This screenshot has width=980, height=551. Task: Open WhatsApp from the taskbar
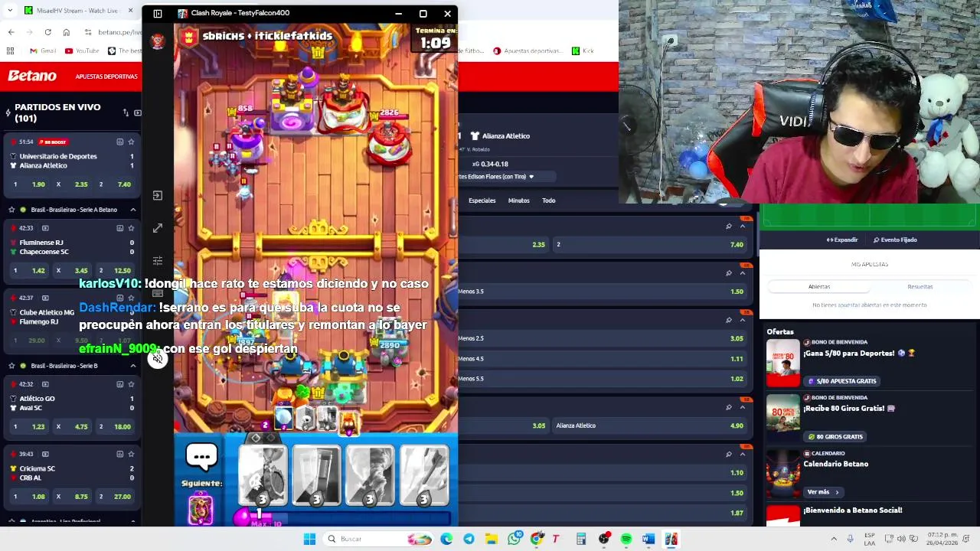click(x=514, y=539)
